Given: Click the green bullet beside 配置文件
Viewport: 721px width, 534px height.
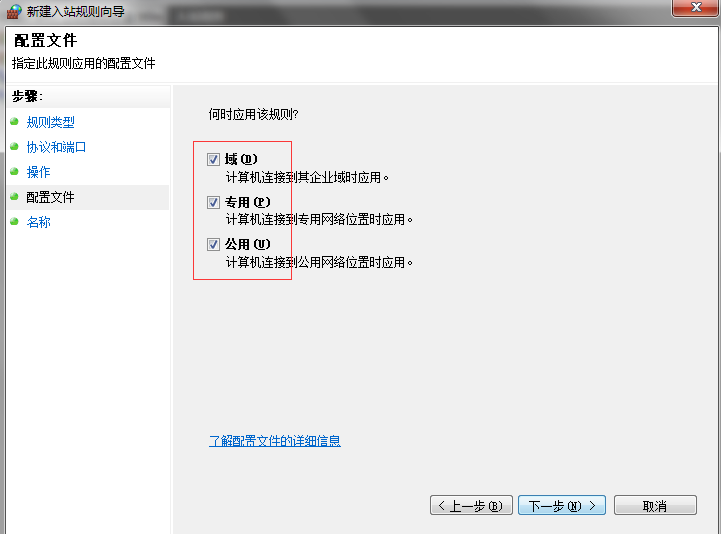Looking at the screenshot, I should [x=14, y=197].
